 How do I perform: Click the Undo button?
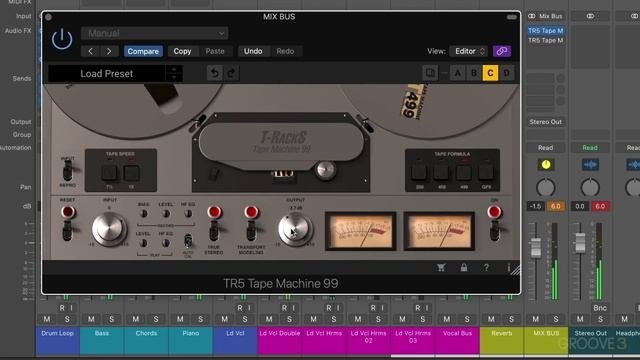[253, 51]
